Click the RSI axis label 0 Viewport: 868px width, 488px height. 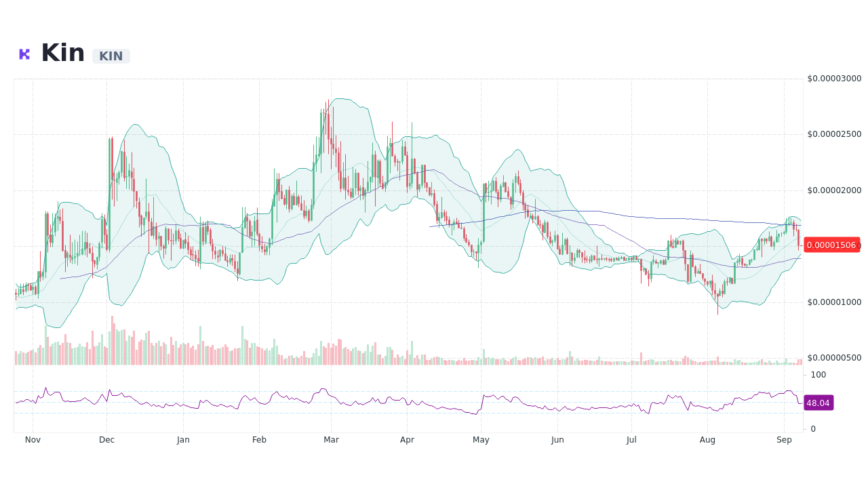[813, 428]
